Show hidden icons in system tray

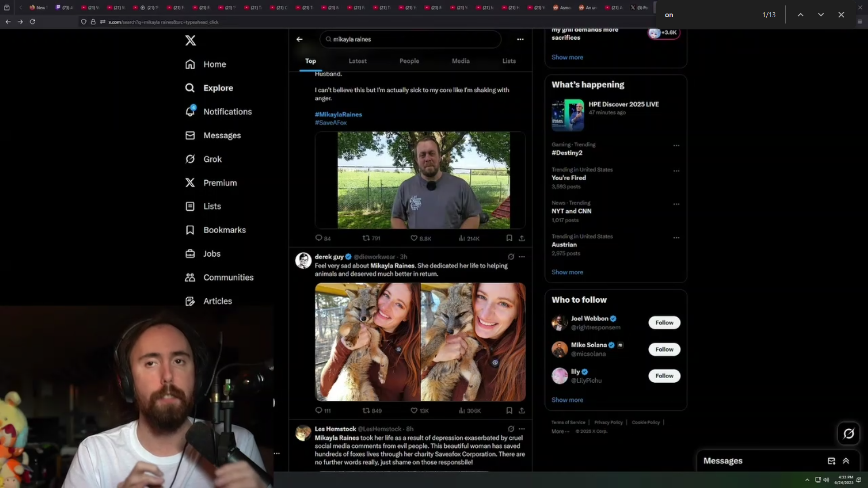[x=807, y=480]
